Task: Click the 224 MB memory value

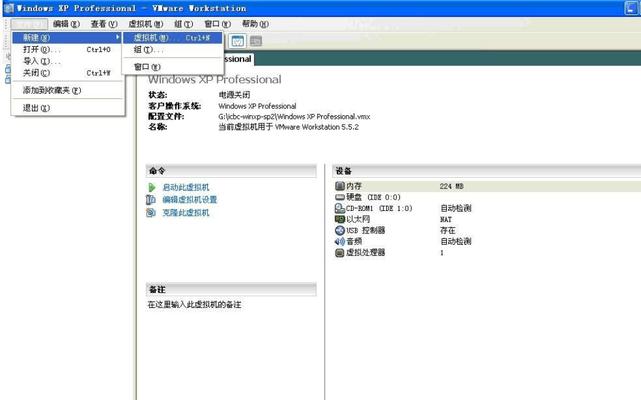Action: [x=451, y=186]
